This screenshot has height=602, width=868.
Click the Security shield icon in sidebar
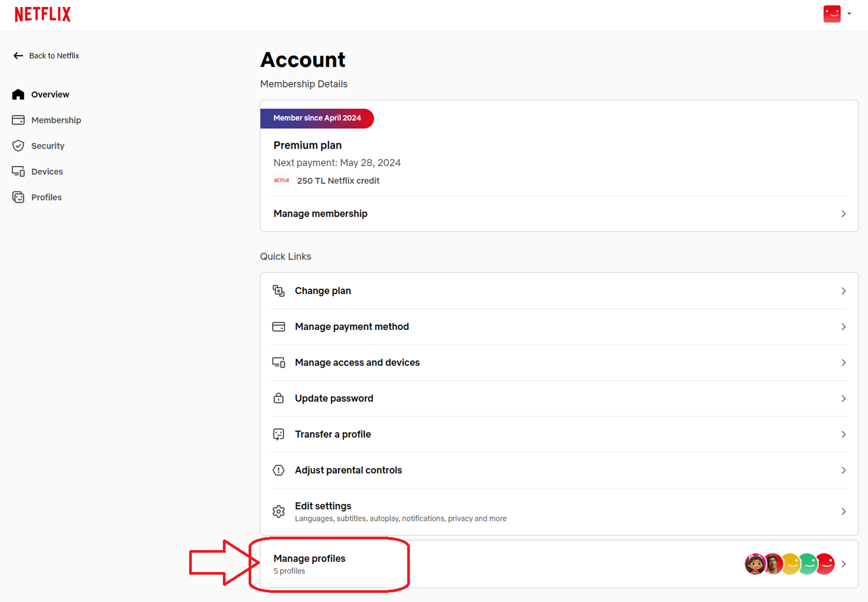click(18, 146)
